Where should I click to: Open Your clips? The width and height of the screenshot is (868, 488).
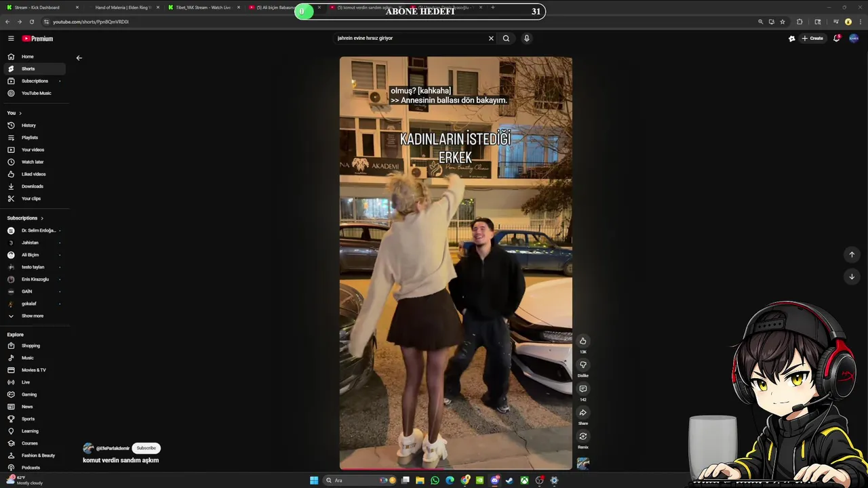[x=34, y=199]
